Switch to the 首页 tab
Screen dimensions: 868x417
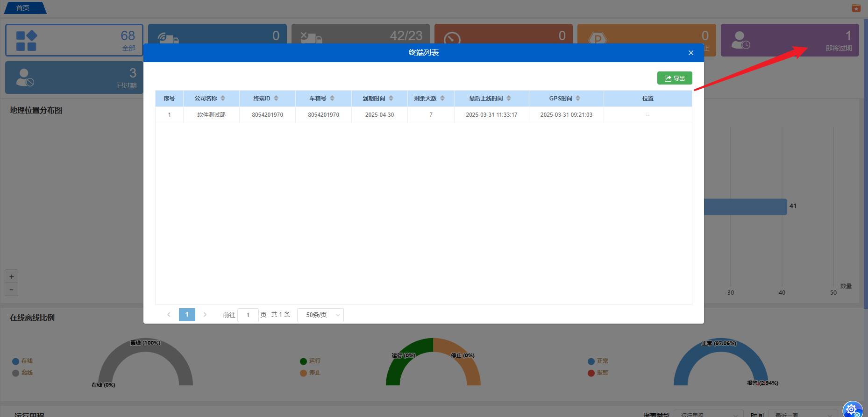coord(23,8)
